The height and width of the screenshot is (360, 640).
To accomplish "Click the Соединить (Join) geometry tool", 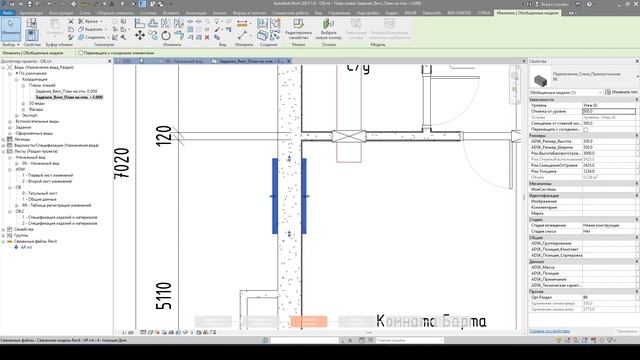I will pyautogui.click(x=93, y=37).
